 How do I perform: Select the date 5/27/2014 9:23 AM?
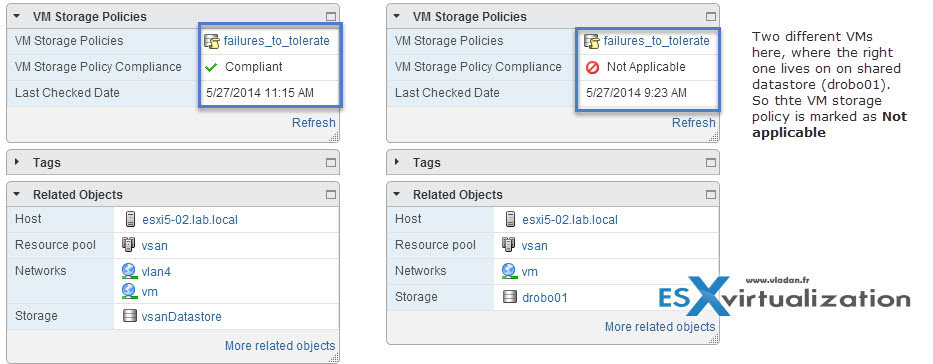click(636, 93)
